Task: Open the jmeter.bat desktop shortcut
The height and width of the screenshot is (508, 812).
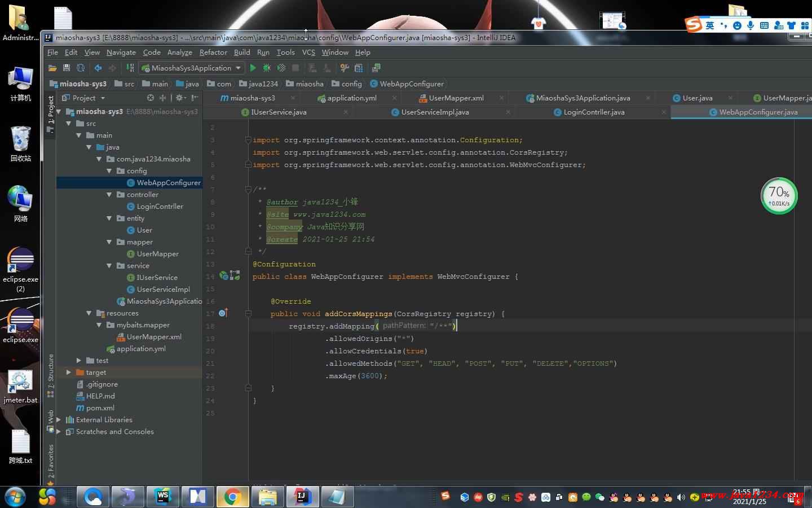Action: (x=20, y=387)
